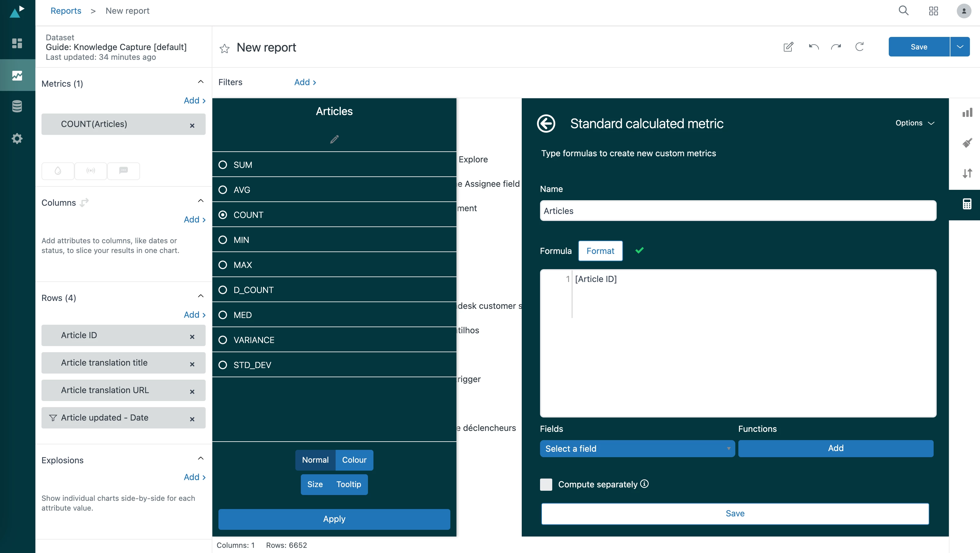Open the datasets icon in left sidebar

point(17,106)
